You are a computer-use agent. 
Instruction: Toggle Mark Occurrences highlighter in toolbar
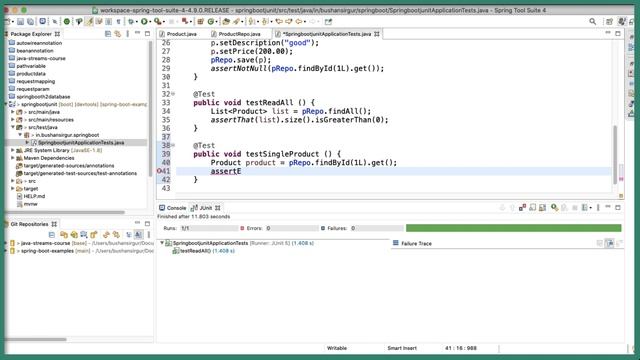(89, 21)
